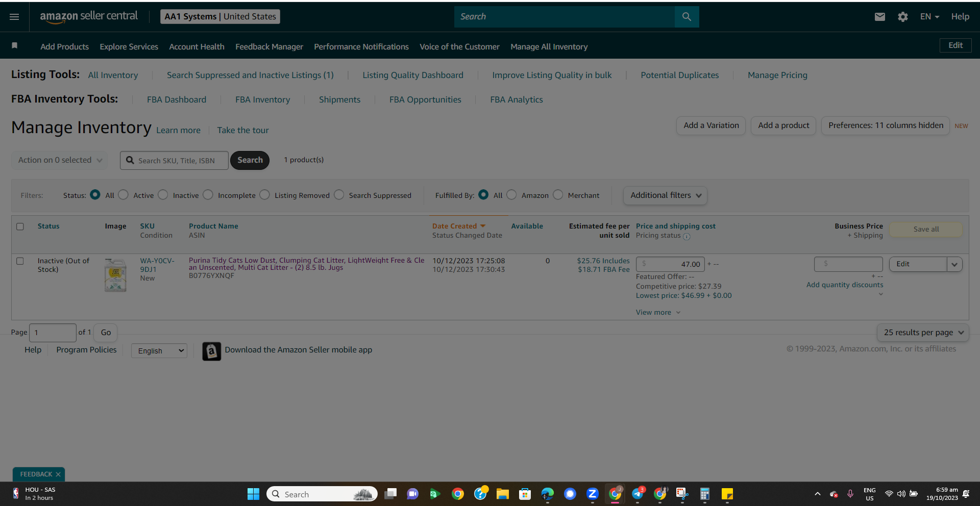Screen dimensions: 980x506
Task: Open Zoom from the taskbar
Action: pos(592,494)
